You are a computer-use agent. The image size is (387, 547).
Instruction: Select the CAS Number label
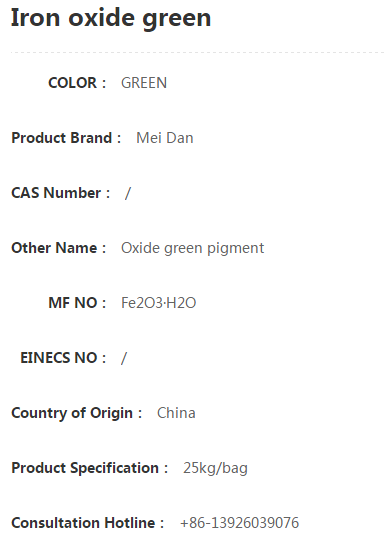pos(60,193)
